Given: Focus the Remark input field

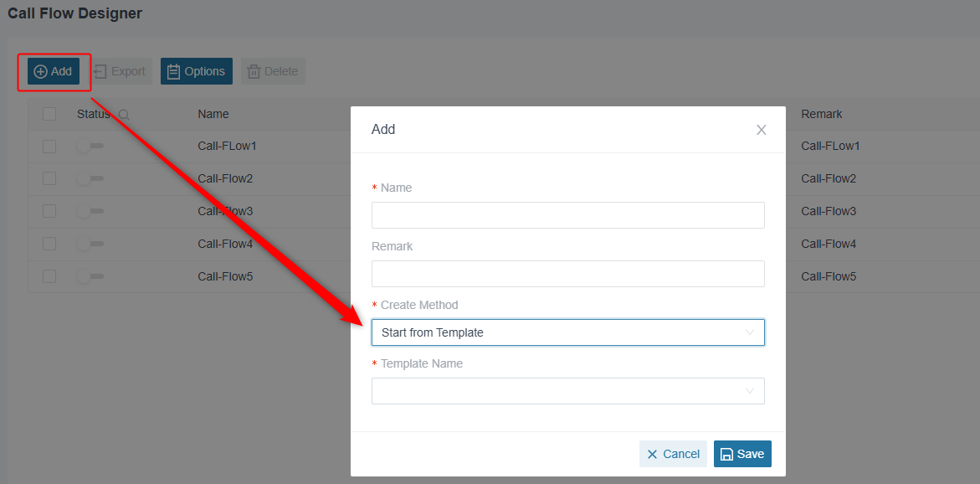Looking at the screenshot, I should pos(568,274).
